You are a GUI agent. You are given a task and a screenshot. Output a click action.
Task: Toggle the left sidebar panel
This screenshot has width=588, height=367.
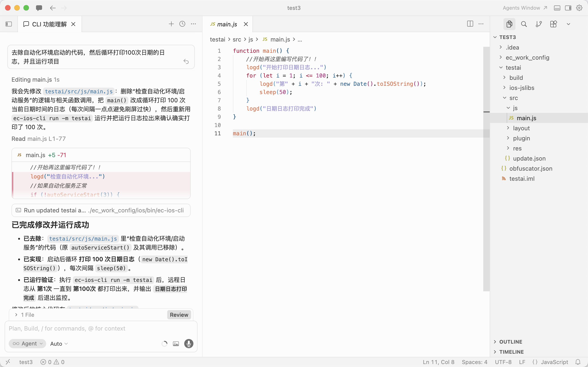click(x=9, y=24)
